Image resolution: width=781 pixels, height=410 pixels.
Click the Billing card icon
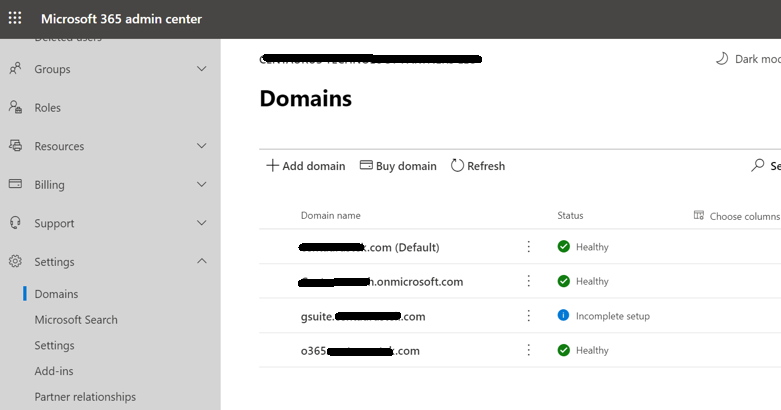15,185
